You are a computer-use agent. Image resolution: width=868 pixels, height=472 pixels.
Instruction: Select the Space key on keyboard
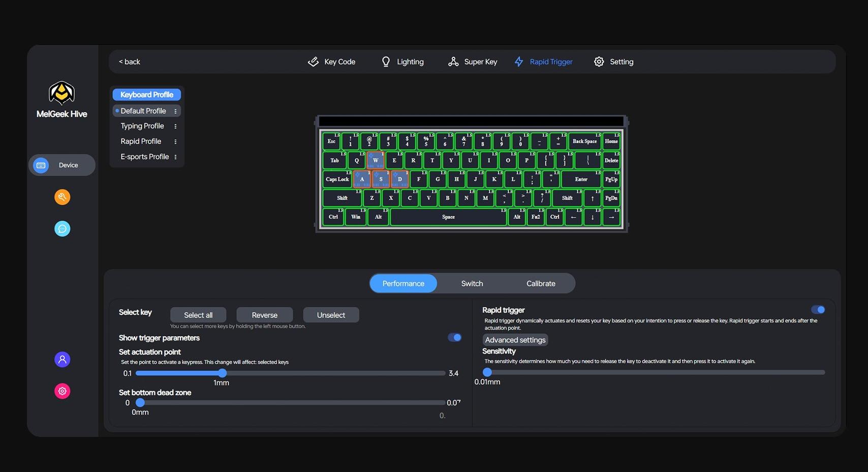coord(448,217)
